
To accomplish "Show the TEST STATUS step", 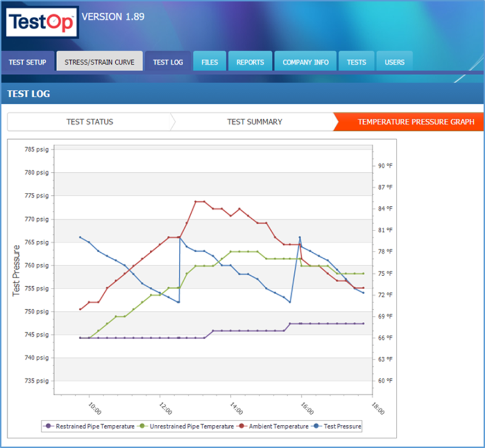I will coord(90,122).
